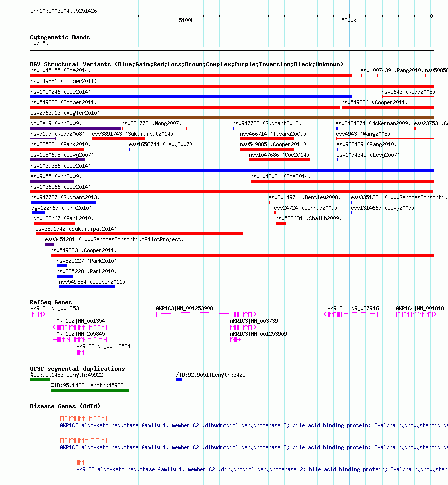The width and height of the screenshot is (448, 485).
Task: Click nsv1036566 (Coe2014) label
Action: pos(60,187)
